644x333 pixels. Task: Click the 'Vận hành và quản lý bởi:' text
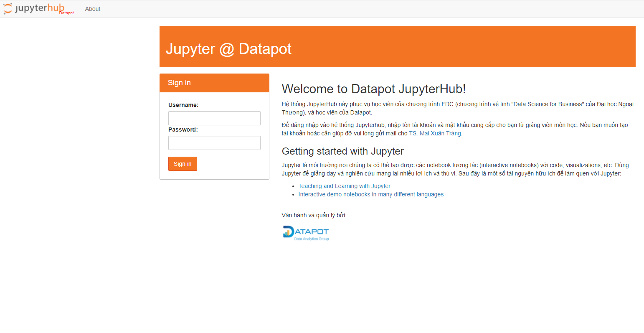(x=314, y=215)
